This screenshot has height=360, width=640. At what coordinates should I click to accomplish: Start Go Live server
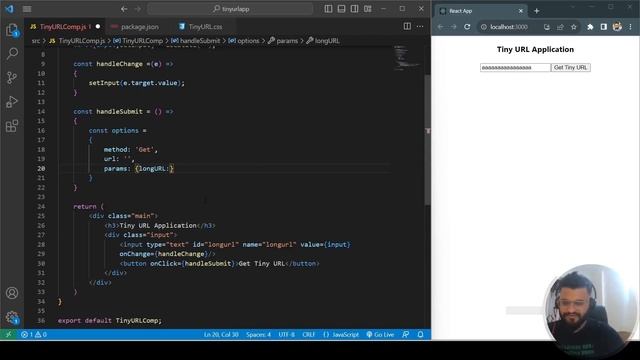(x=380, y=335)
